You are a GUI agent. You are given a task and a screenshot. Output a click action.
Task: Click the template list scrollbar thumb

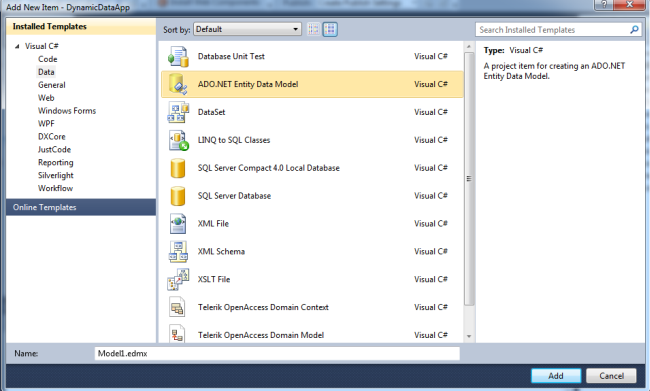pos(469,179)
